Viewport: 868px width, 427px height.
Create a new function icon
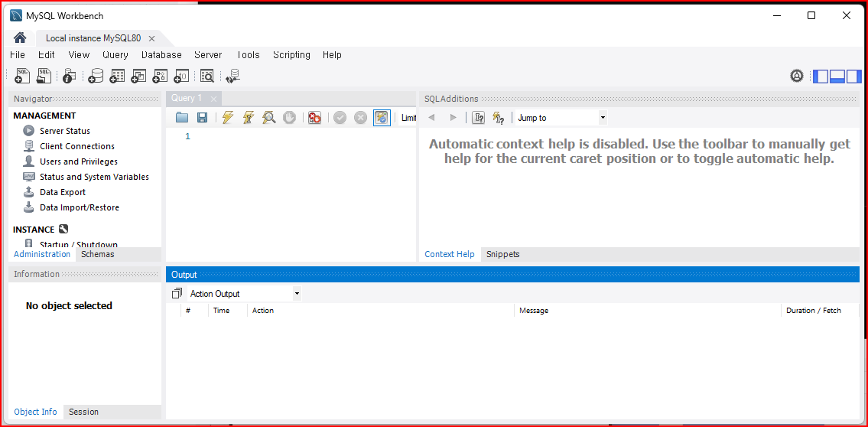tap(181, 76)
